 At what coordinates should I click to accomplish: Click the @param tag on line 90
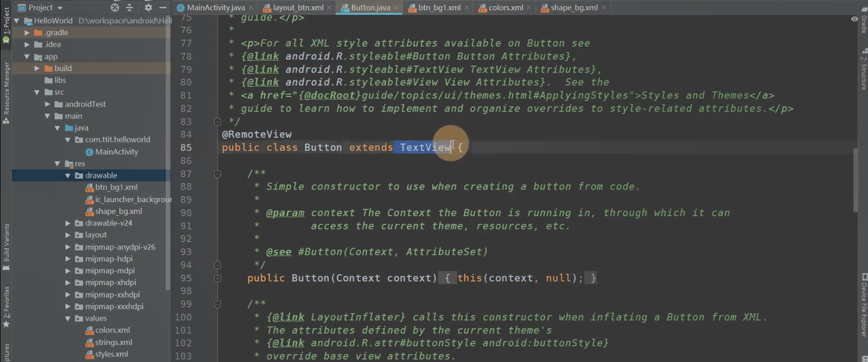click(285, 213)
